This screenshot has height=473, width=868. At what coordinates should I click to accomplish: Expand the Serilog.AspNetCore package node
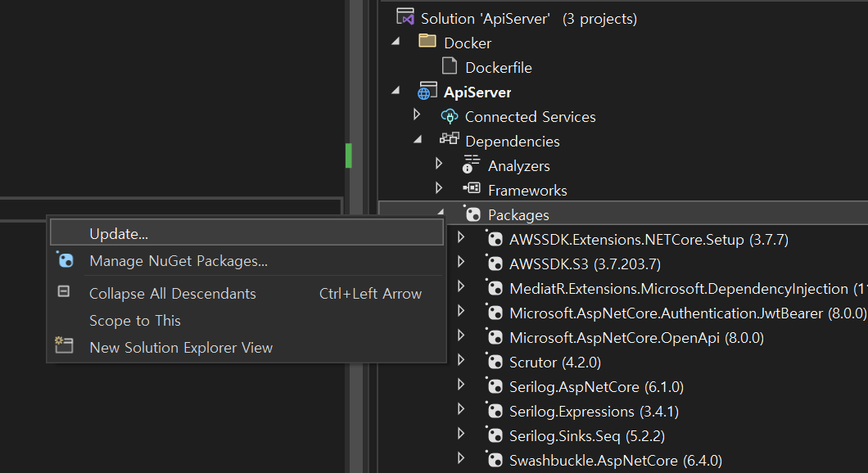460,385
